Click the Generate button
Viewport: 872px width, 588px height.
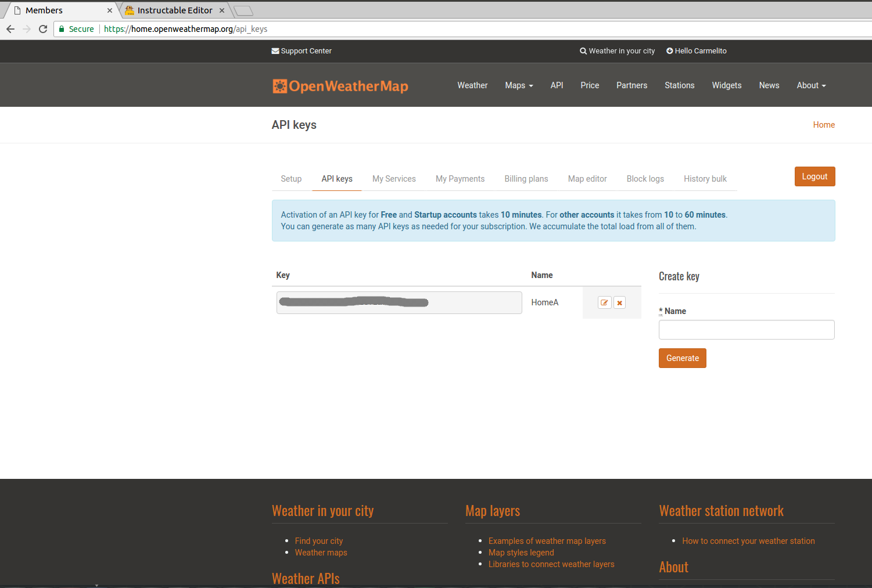[683, 358]
